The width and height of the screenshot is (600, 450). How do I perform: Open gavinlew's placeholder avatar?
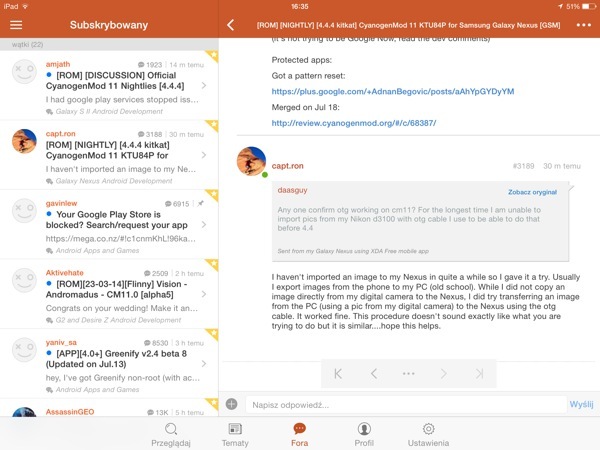(x=24, y=211)
